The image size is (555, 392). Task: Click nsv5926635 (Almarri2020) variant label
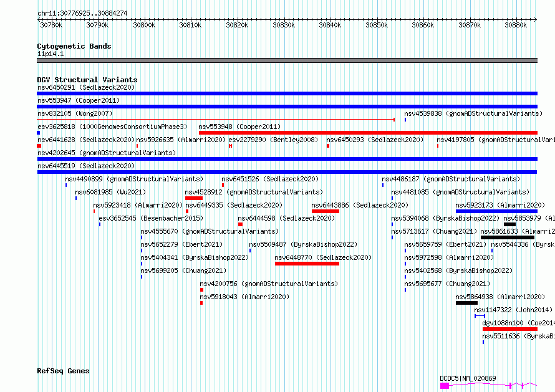(x=181, y=140)
